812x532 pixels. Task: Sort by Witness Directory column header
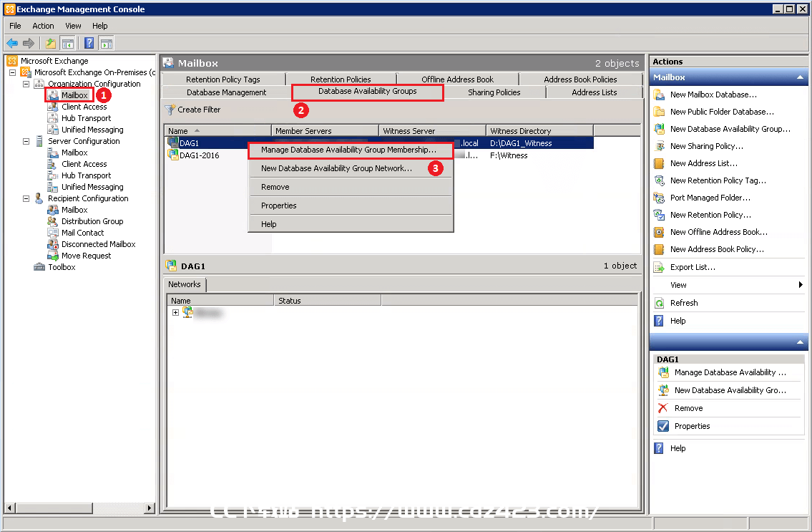coord(539,131)
